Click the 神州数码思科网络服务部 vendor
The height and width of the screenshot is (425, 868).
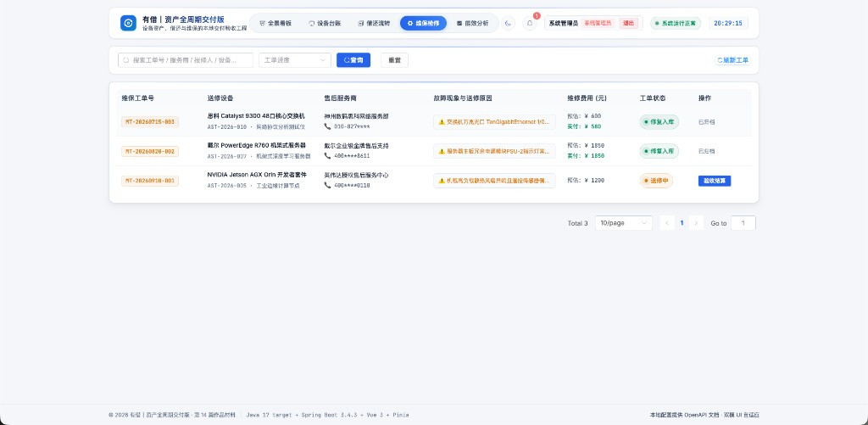pyautogui.click(x=356, y=116)
